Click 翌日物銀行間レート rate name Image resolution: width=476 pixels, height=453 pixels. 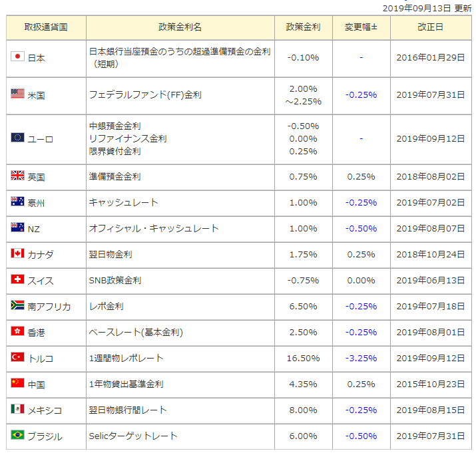point(128,410)
